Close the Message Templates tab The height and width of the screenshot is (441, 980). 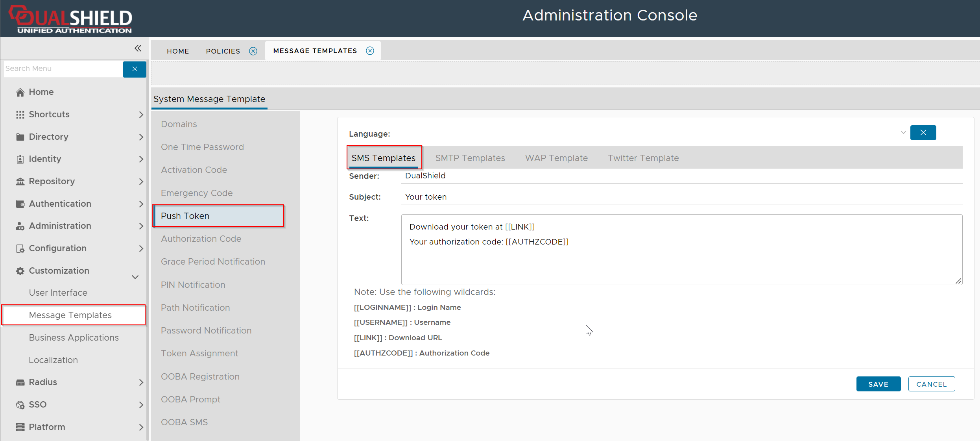pyautogui.click(x=370, y=51)
